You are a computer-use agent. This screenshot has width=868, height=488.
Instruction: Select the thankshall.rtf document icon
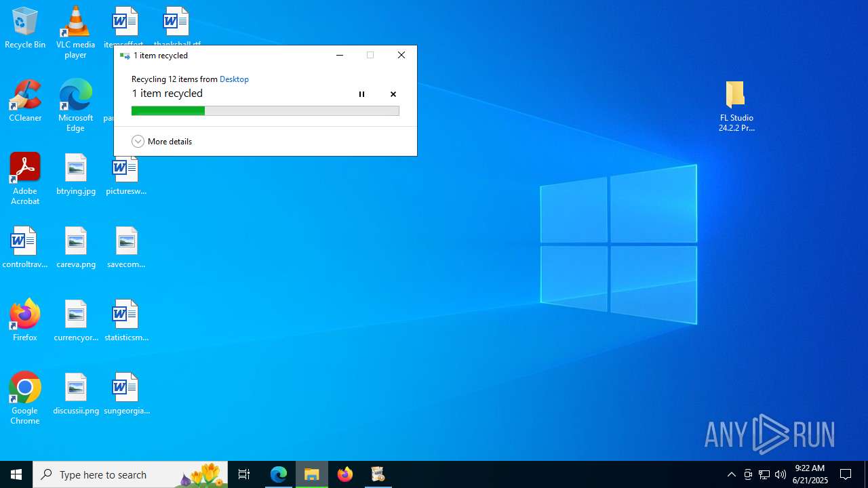[176, 26]
